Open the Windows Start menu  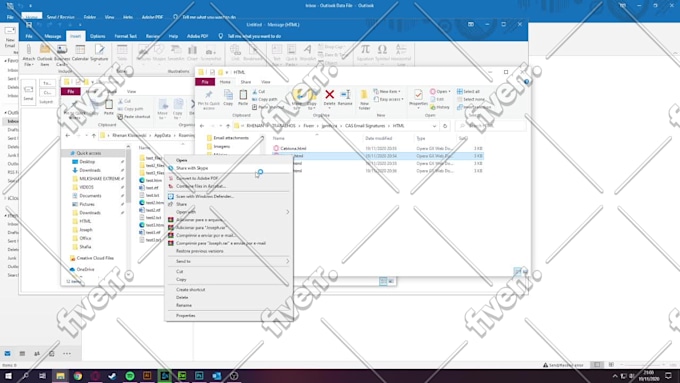click(x=8, y=376)
